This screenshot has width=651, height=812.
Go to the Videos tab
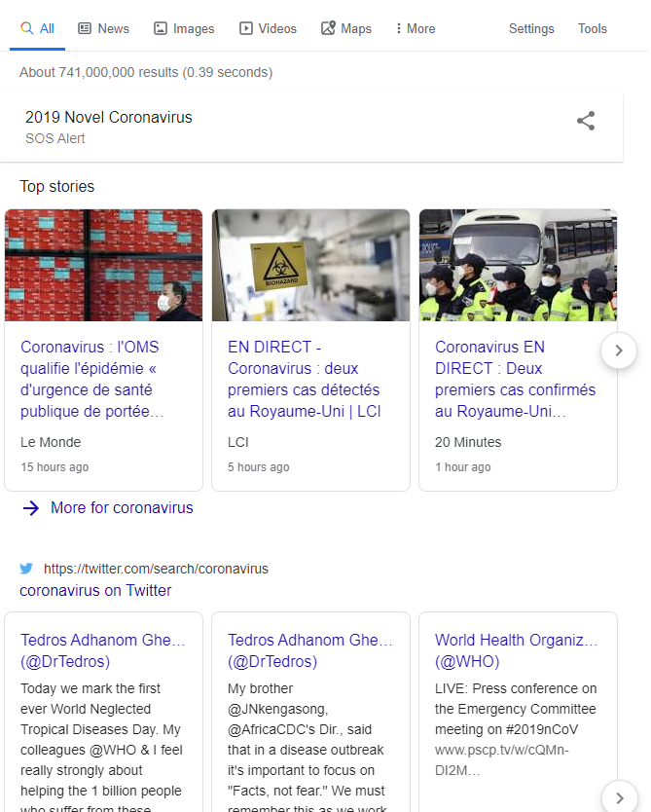tap(268, 28)
